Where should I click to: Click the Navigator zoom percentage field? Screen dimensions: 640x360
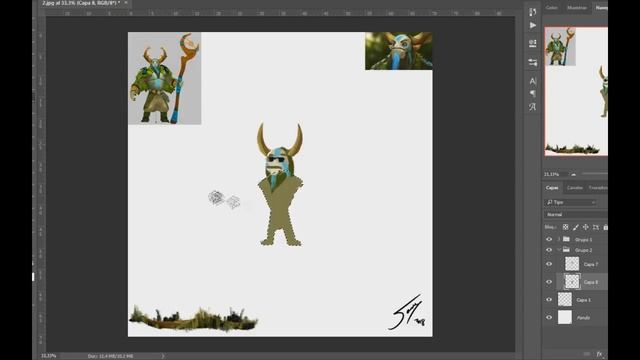point(551,174)
